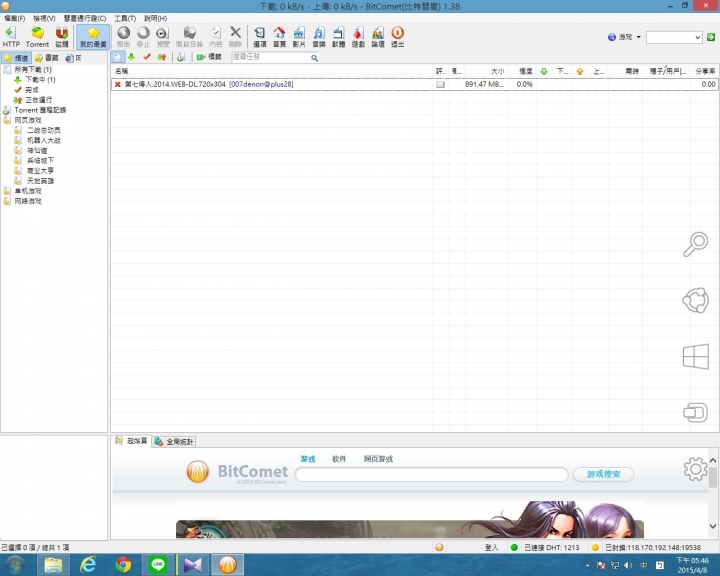Toggle the active tasks filter icon
The image size is (720, 576).
point(162,57)
